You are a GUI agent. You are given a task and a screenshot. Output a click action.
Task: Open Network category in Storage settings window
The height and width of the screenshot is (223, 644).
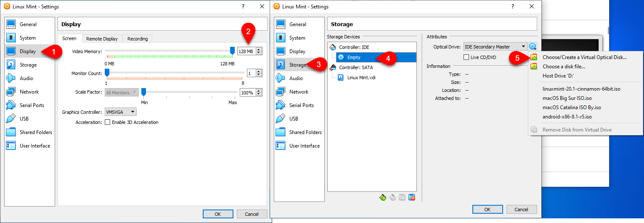299,92
